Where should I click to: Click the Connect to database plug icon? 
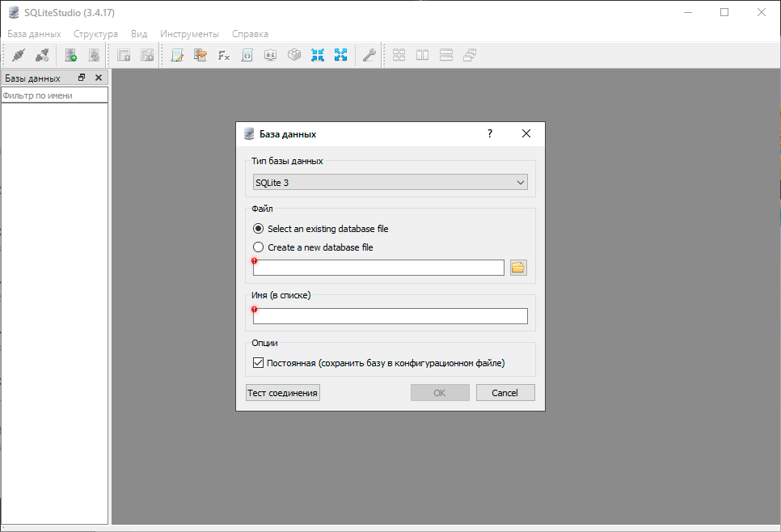[x=19, y=55]
